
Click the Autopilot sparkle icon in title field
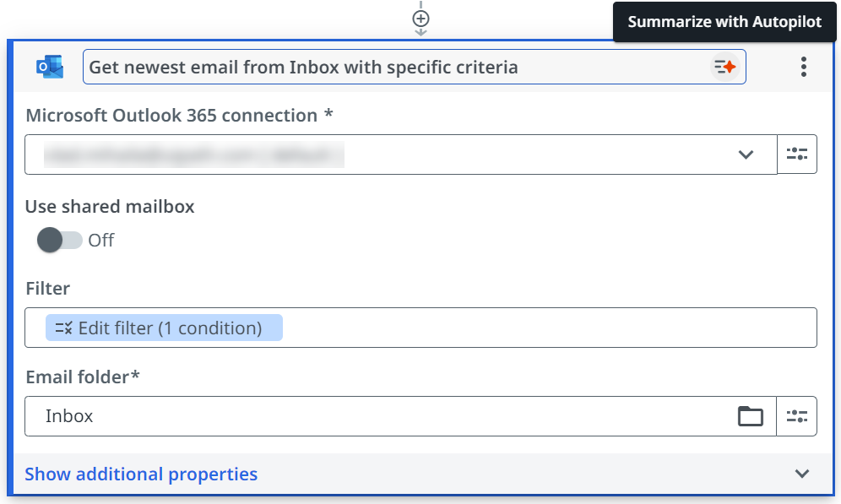[x=723, y=66]
